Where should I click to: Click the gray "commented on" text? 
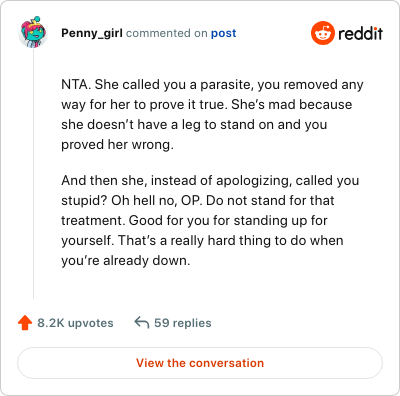(x=167, y=33)
